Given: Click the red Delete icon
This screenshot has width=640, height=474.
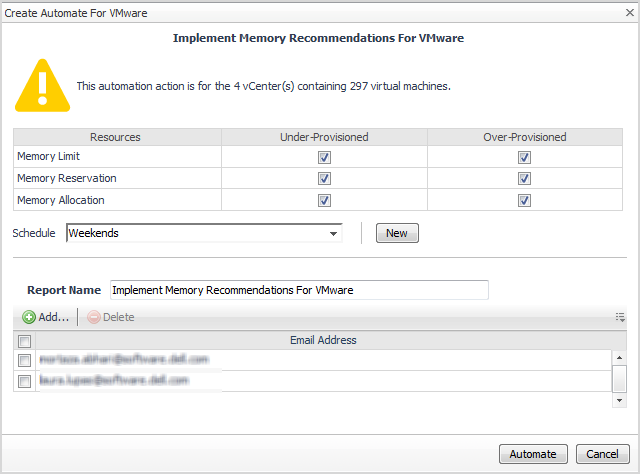Looking at the screenshot, I should point(93,317).
